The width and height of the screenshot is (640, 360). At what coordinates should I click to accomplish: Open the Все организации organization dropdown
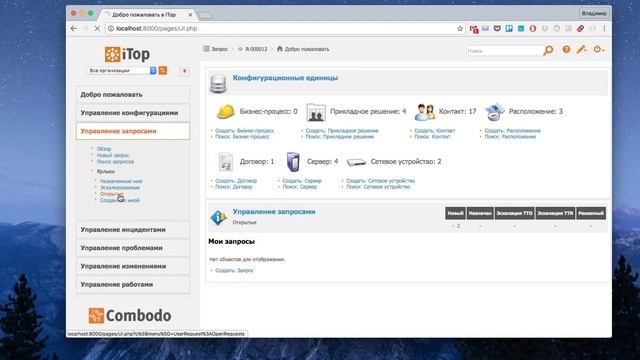coord(122,70)
